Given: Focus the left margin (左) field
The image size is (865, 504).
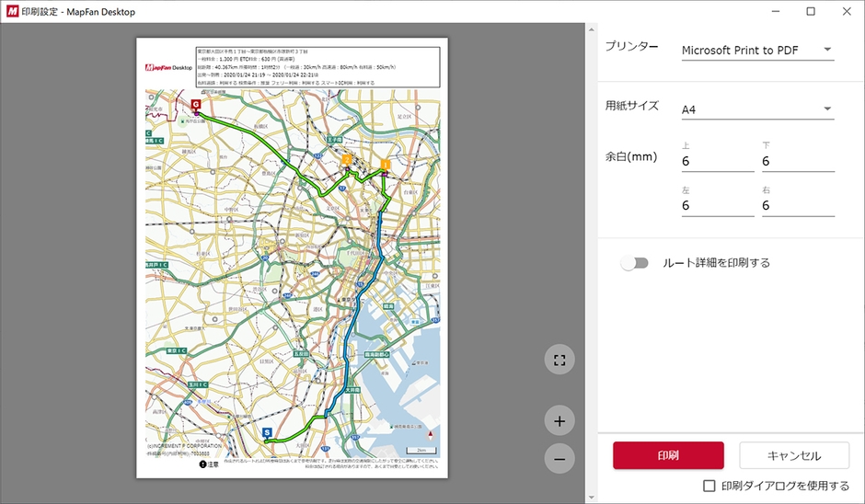Looking at the screenshot, I should tap(717, 206).
